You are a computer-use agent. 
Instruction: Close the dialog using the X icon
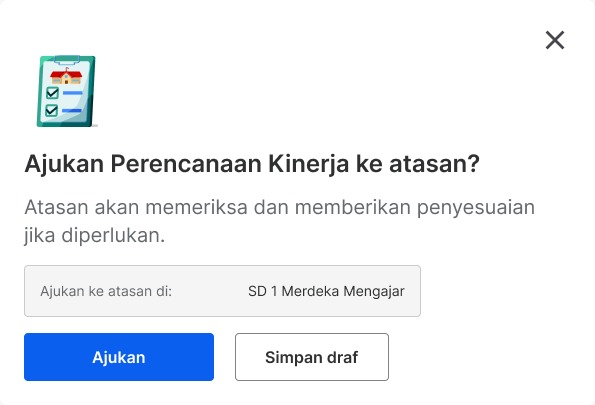pyautogui.click(x=555, y=40)
